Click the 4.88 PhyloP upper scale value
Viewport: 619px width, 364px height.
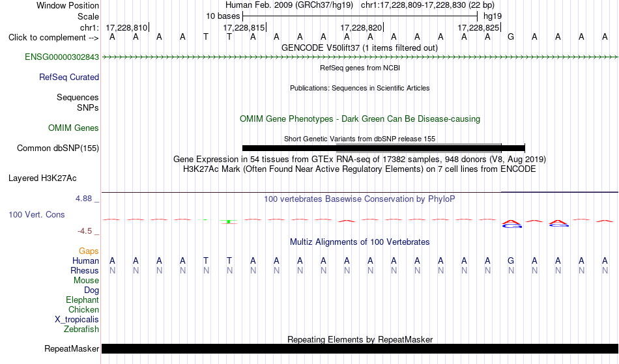pos(83,199)
